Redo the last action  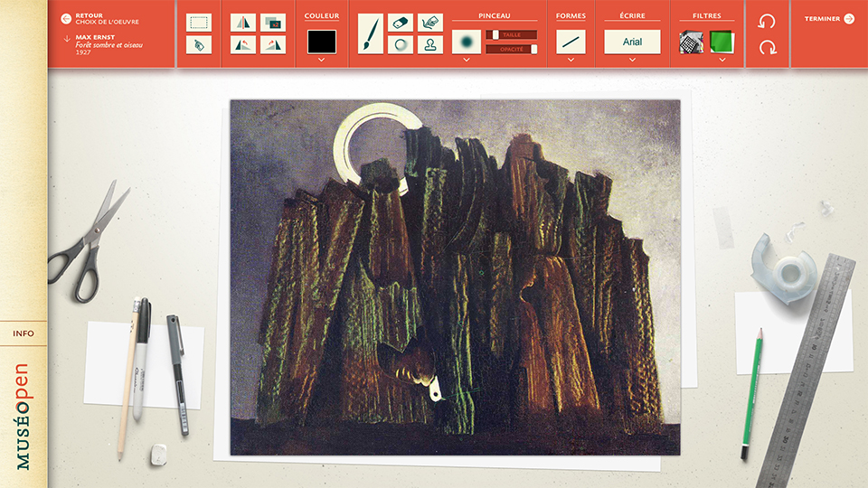(768, 48)
